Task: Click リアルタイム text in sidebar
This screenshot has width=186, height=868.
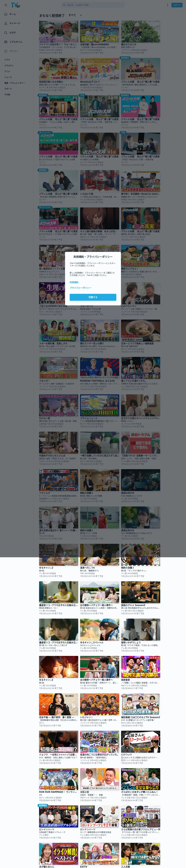Action: tap(16, 42)
